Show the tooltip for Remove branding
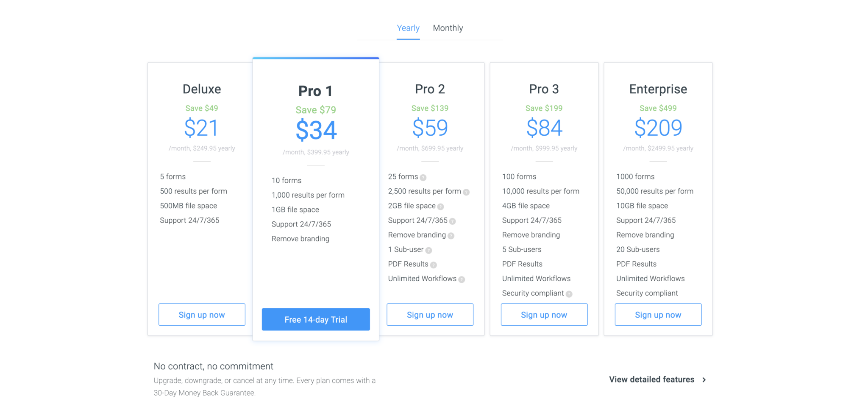 coord(451,235)
